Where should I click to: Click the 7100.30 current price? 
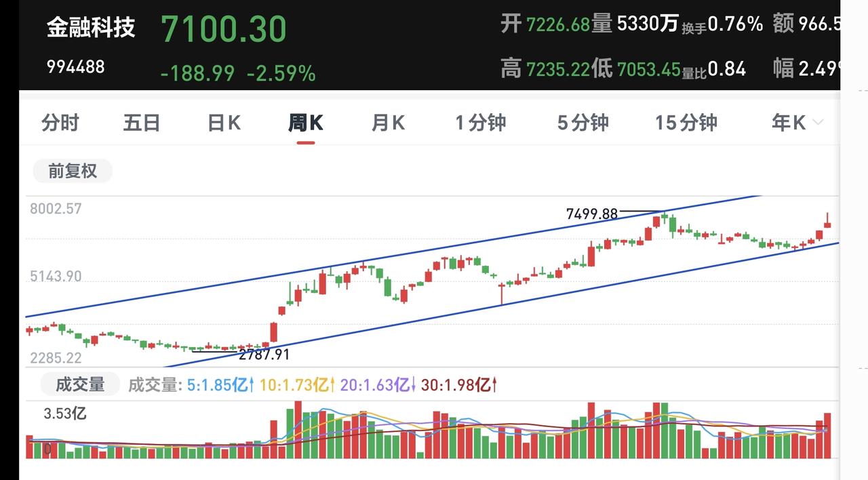[224, 29]
